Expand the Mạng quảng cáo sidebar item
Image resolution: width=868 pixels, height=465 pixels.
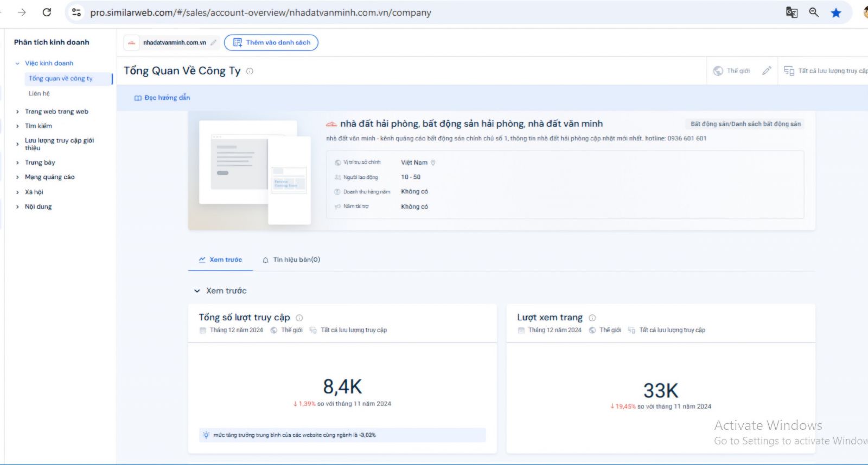pyautogui.click(x=17, y=177)
